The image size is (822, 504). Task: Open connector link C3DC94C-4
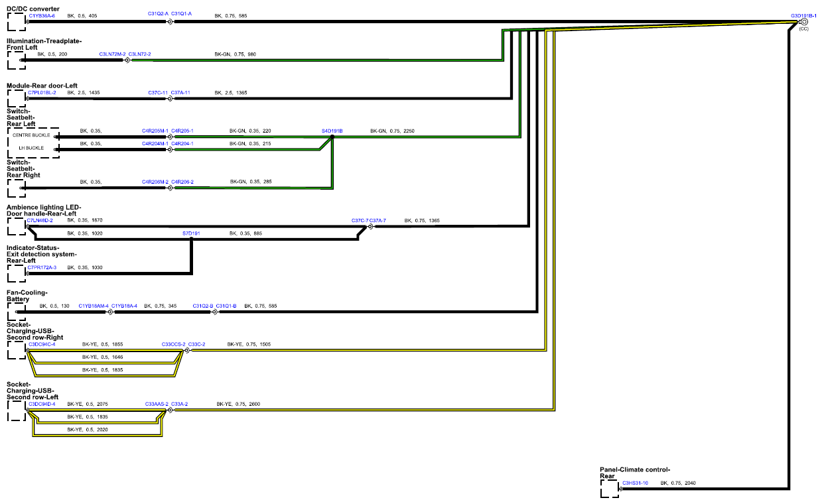coord(42,344)
